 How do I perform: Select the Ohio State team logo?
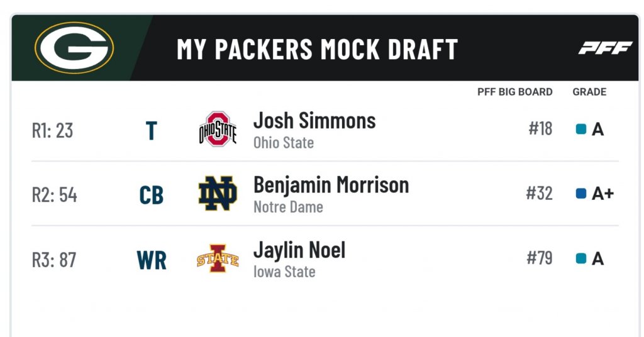218,130
